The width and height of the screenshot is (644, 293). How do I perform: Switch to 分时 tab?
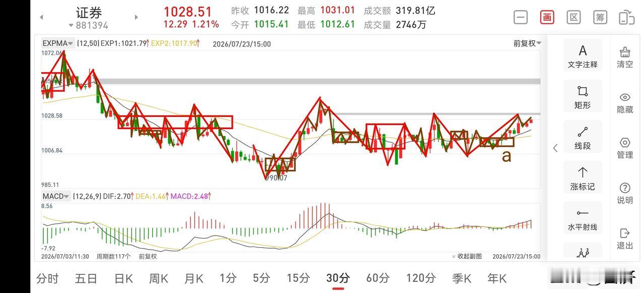[47, 278]
